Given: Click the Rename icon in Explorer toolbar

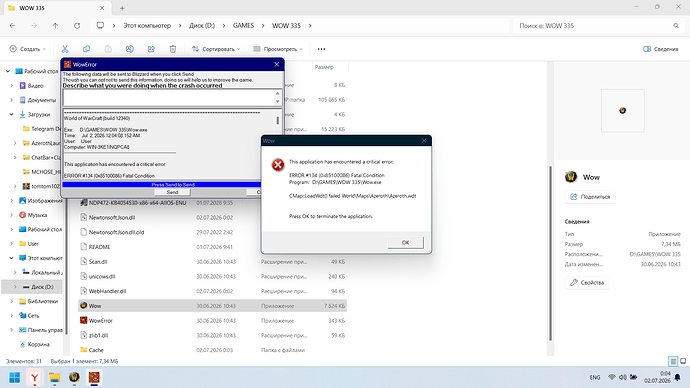Looking at the screenshot, I should pyautogui.click(x=130, y=49).
